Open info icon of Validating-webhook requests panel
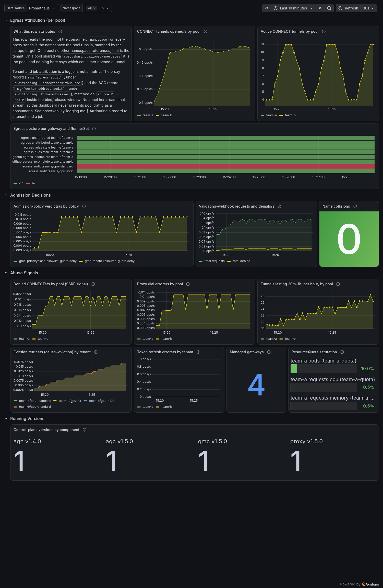The width and height of the screenshot is (383, 588). click(x=279, y=206)
